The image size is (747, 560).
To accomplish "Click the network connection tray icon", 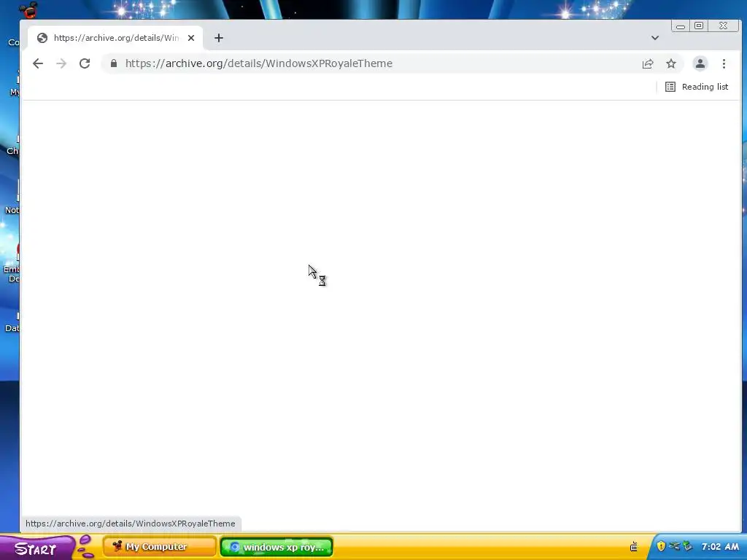I will click(674, 546).
